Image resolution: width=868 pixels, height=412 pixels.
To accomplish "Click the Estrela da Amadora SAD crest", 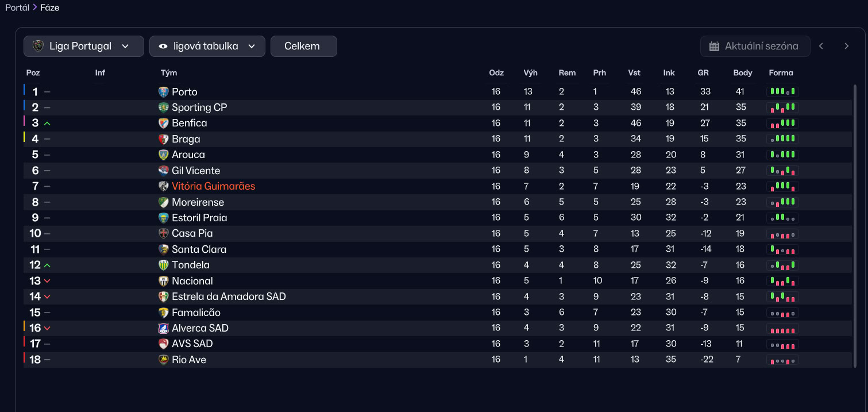I will [164, 297].
